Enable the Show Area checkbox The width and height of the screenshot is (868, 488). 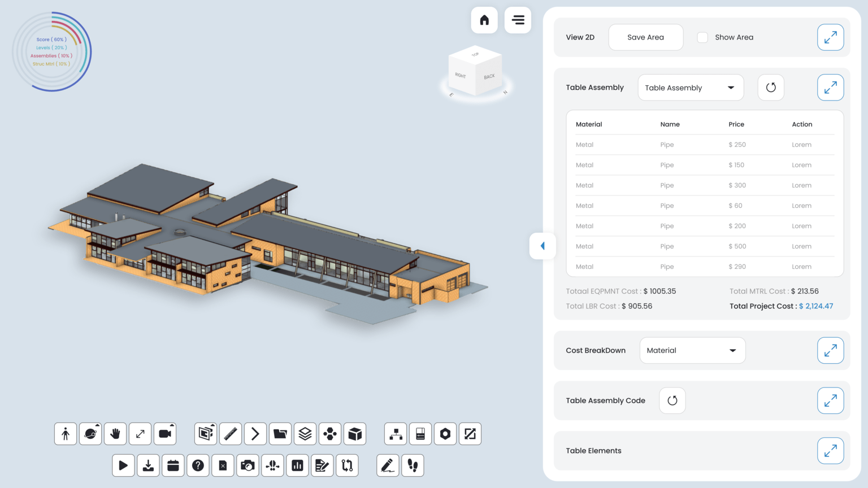[702, 37]
